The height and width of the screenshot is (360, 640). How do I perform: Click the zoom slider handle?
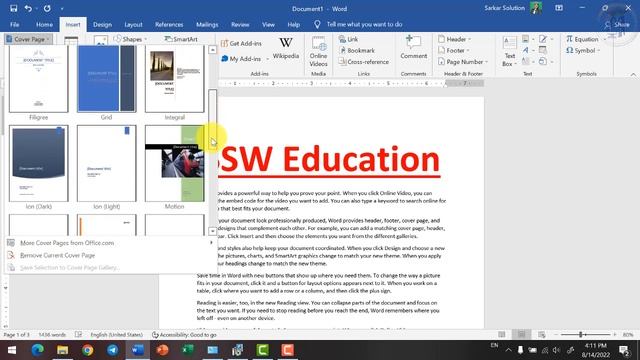tap(581, 335)
